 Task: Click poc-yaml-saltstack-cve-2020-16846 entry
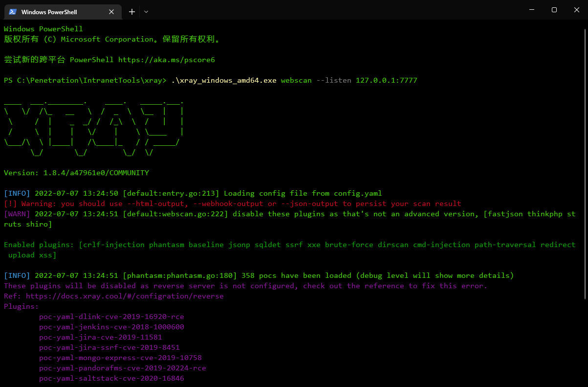[111, 378]
